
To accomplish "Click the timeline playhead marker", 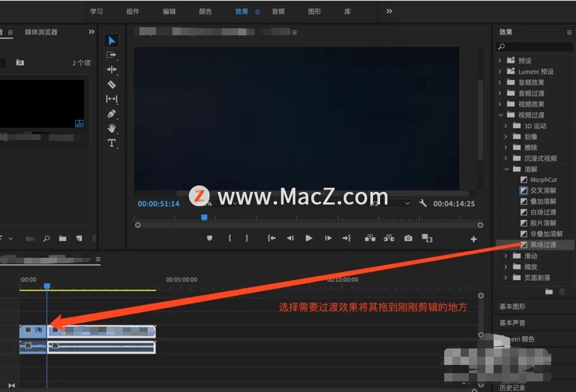I will [x=46, y=286].
